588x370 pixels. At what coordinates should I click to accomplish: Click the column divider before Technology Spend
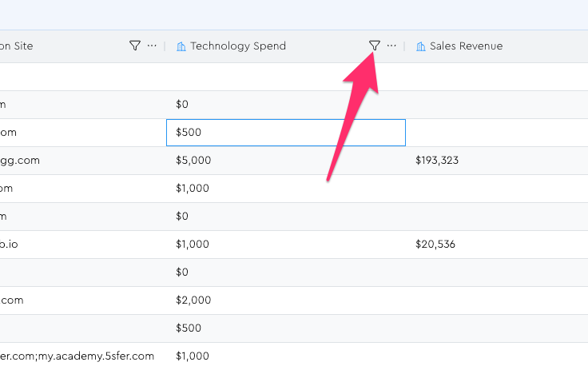pos(165,46)
